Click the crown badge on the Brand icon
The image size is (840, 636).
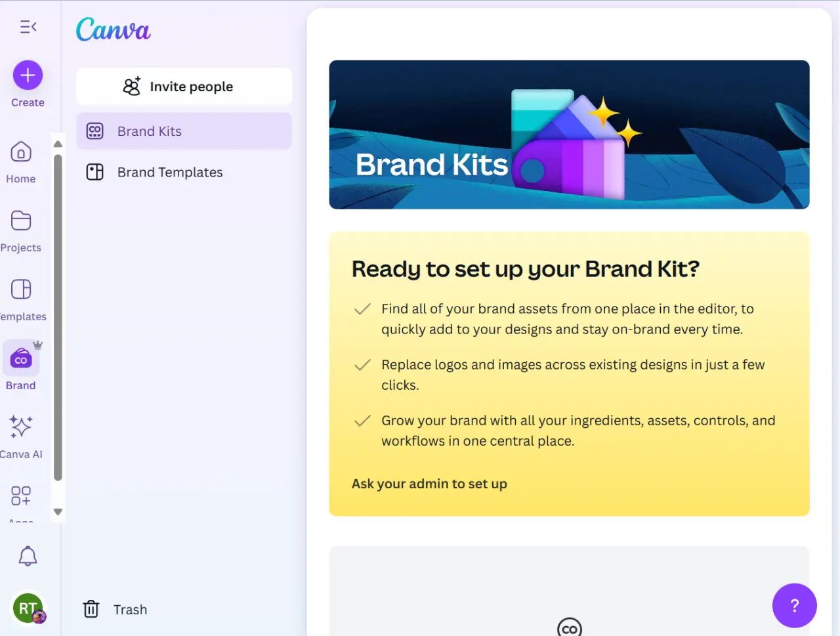38,345
